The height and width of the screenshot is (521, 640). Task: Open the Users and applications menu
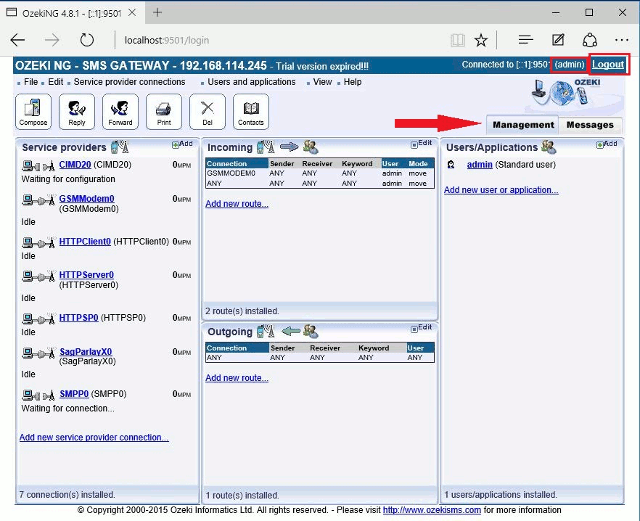pyautogui.click(x=251, y=82)
